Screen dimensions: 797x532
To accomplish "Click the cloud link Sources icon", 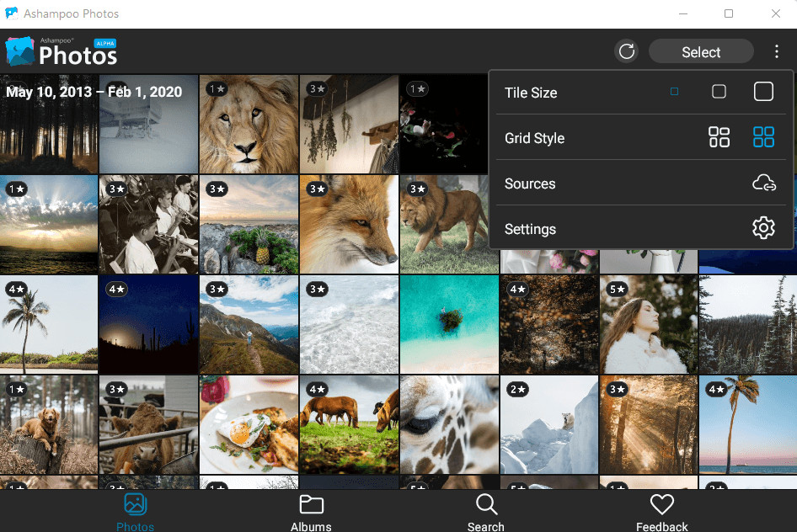I will 763,183.
